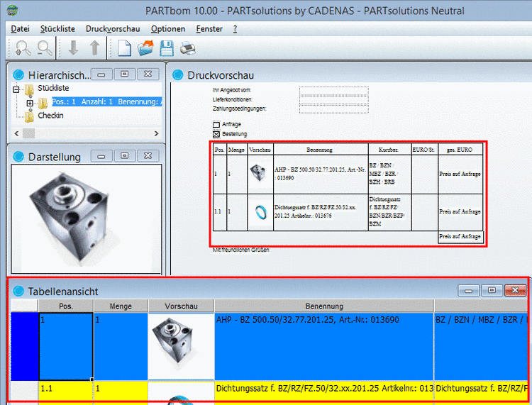Screen dimensions: 532x405
Task: Click the blue circle icon of Hierarchisch panel
Action: pos(18,74)
